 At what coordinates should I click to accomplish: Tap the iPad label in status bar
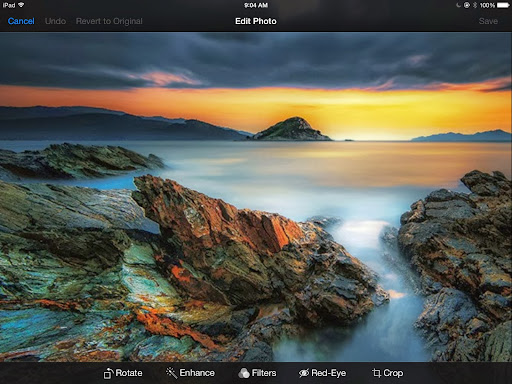click(9, 5)
